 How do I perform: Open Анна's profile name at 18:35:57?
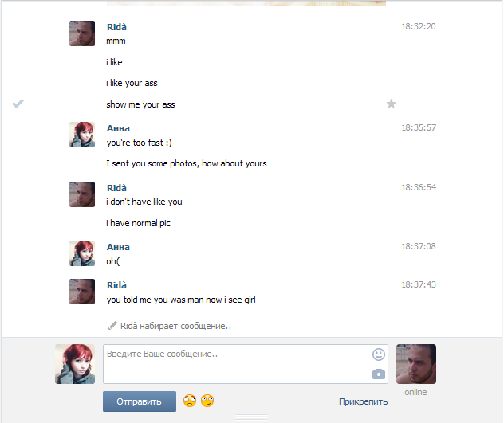tap(118, 128)
